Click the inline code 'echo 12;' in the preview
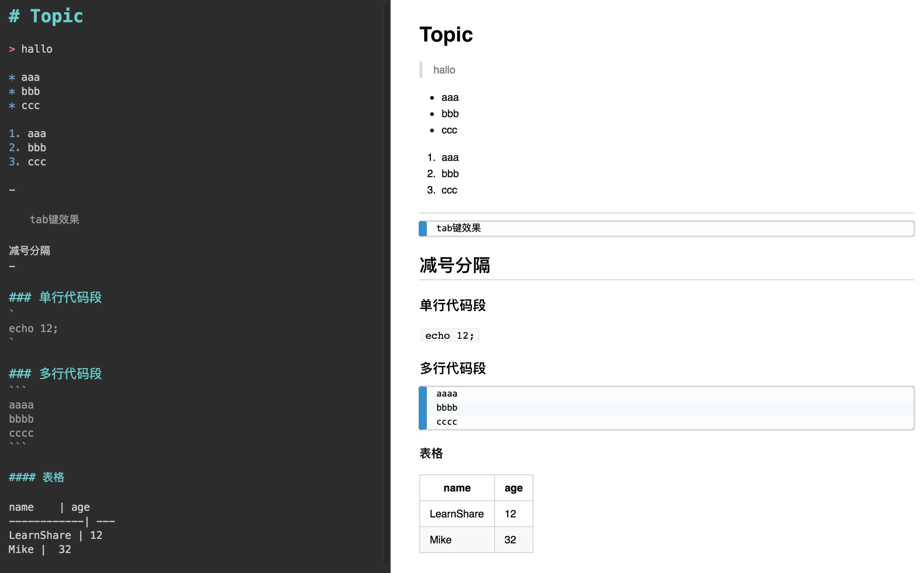Viewport: 924px width, 573px height. coord(450,335)
